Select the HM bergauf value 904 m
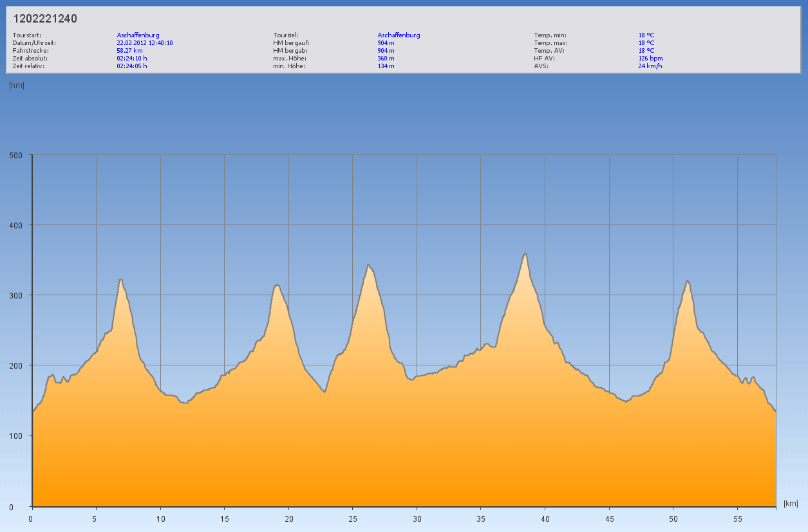This screenshot has width=808, height=532. (386, 43)
